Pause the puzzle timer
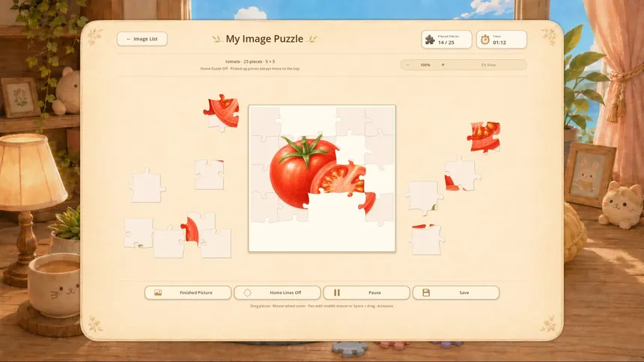Viewport: 644px width, 362px height. point(366,292)
